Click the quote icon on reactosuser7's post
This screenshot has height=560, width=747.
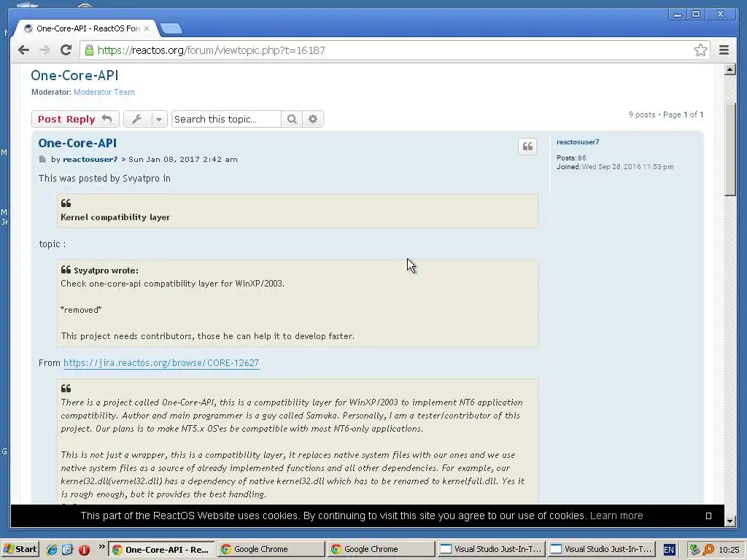click(527, 147)
